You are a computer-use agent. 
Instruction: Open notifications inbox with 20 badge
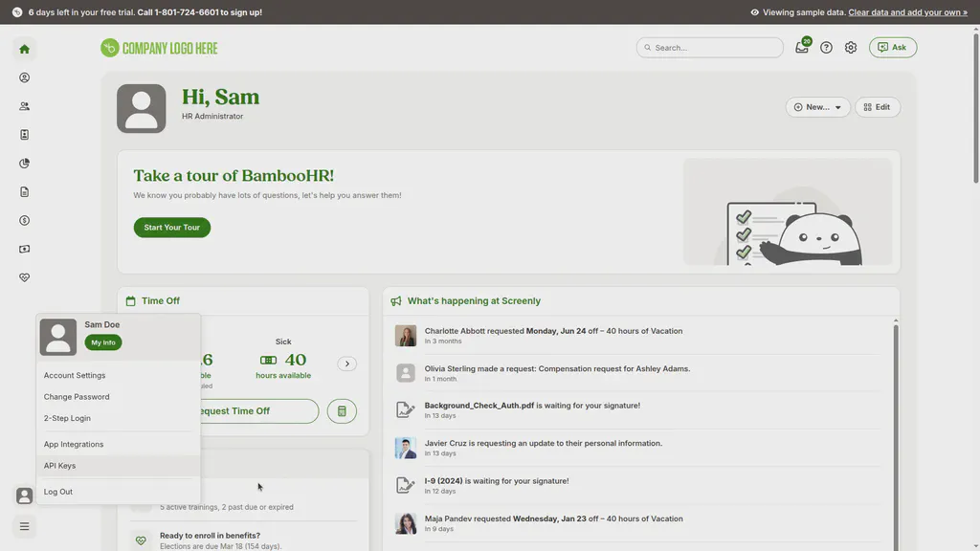pos(802,46)
